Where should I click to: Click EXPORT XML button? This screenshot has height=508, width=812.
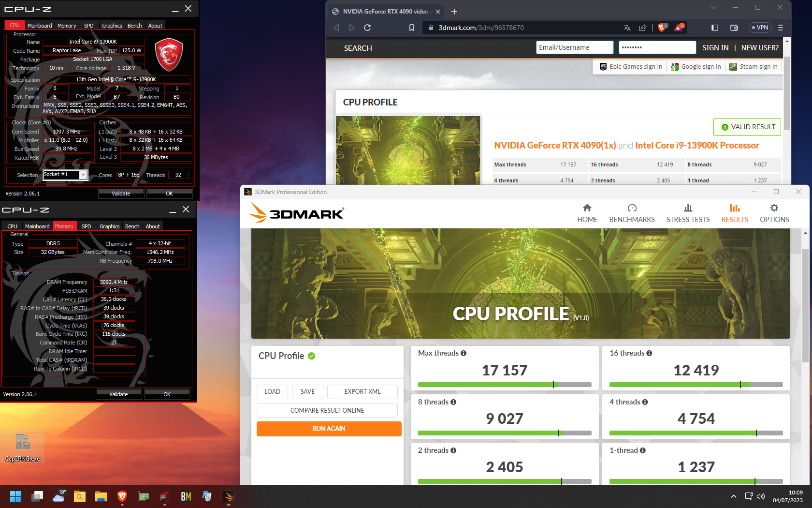[x=362, y=391]
